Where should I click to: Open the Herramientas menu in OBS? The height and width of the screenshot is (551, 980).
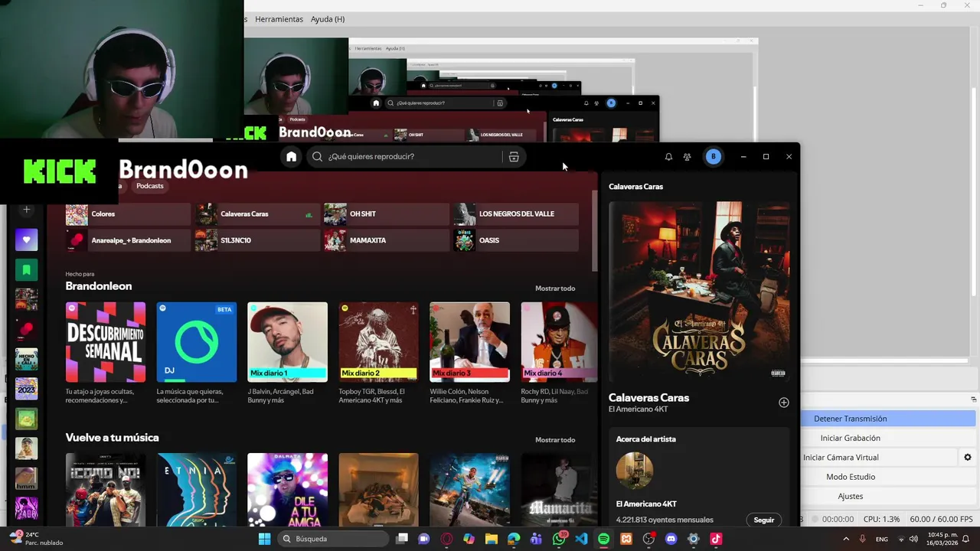(279, 19)
